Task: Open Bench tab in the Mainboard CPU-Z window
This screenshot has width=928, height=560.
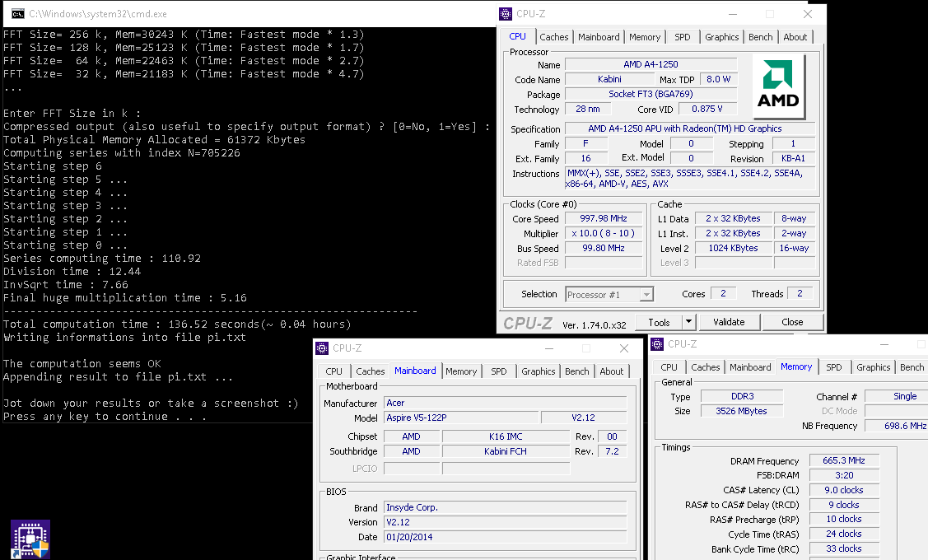Action: coord(577,371)
